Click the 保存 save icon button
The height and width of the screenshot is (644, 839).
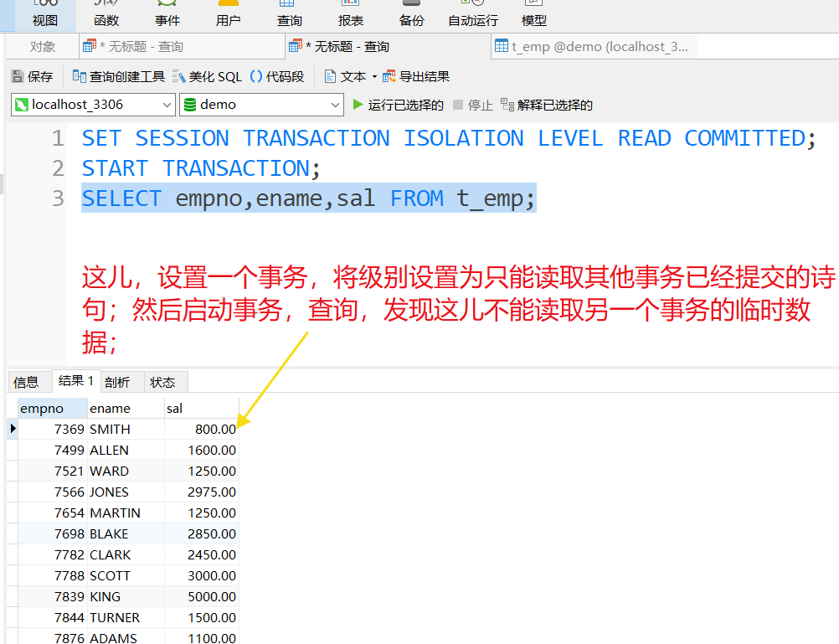32,76
